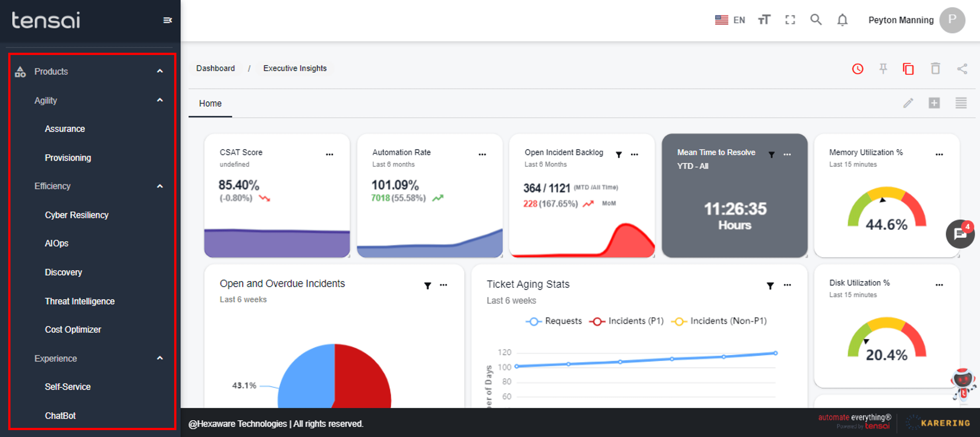This screenshot has height=437, width=980.
Task: Open Assurance in the sidebar
Action: pyautogui.click(x=65, y=129)
